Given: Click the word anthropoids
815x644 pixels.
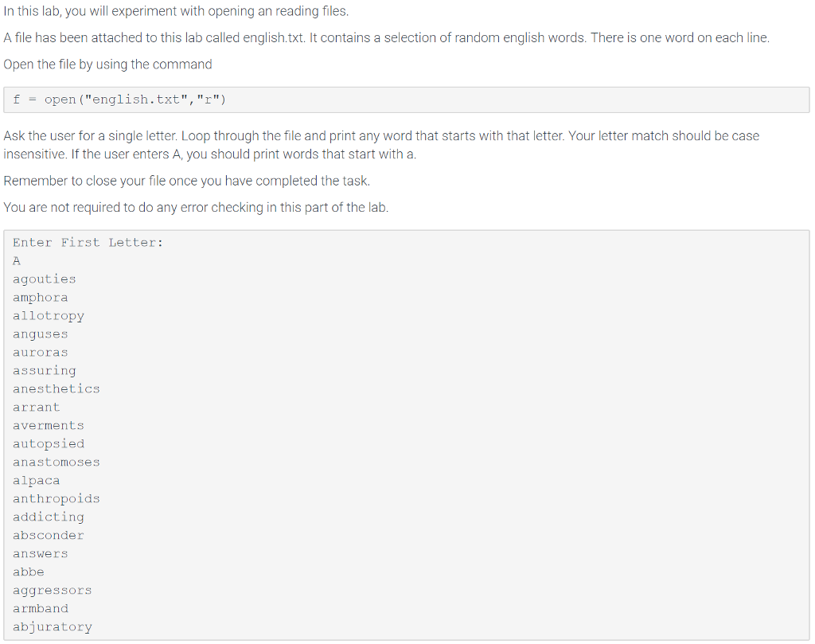Looking at the screenshot, I should coord(57,499).
